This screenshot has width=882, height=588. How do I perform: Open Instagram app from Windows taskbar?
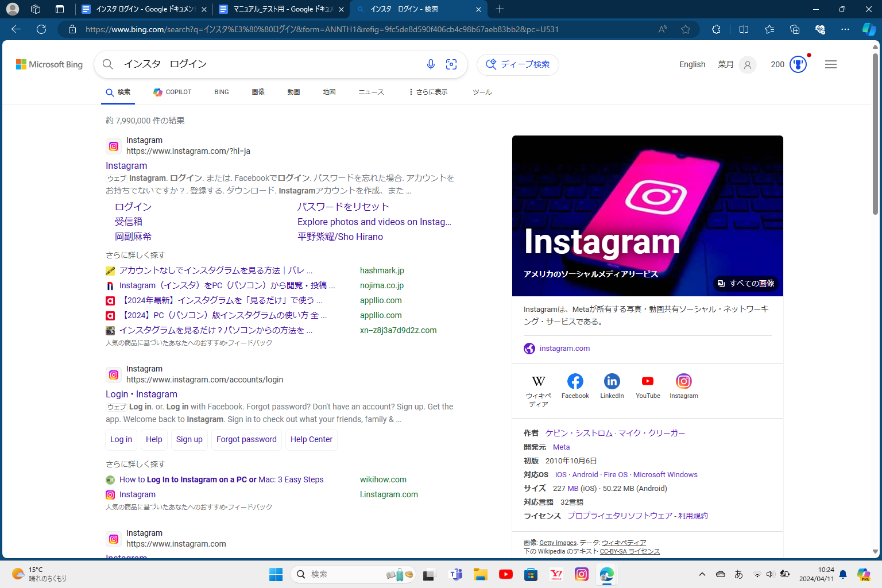click(x=582, y=574)
